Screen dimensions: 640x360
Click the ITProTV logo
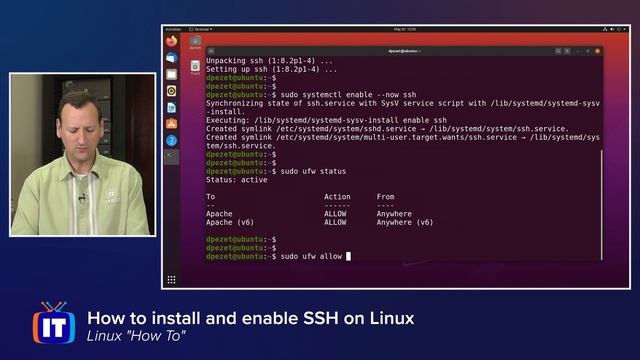coord(54,323)
